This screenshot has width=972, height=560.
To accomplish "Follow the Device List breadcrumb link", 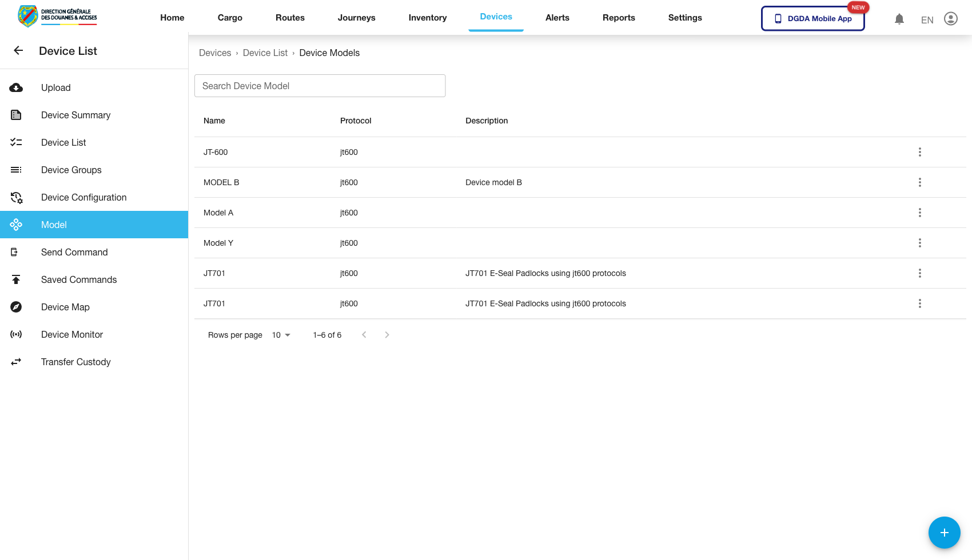I will (x=265, y=53).
